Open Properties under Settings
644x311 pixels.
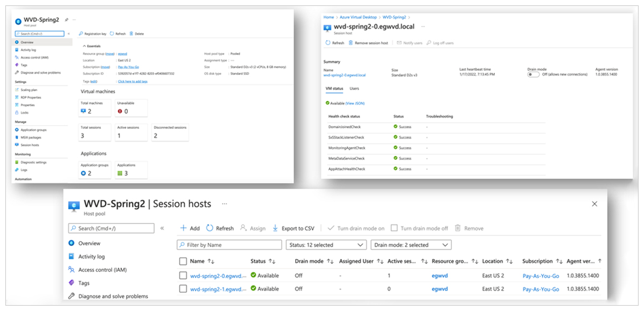pyautogui.click(x=27, y=105)
